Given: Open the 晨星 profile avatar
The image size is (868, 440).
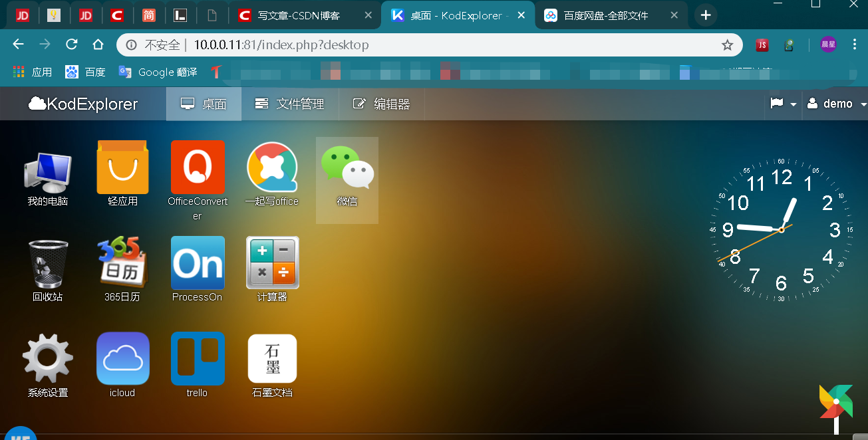Looking at the screenshot, I should pos(828,45).
